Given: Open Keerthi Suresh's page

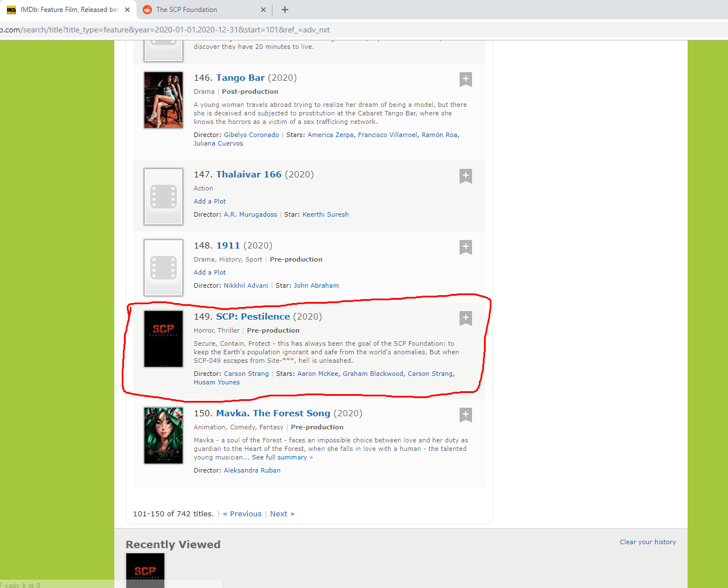Looking at the screenshot, I should point(325,214).
